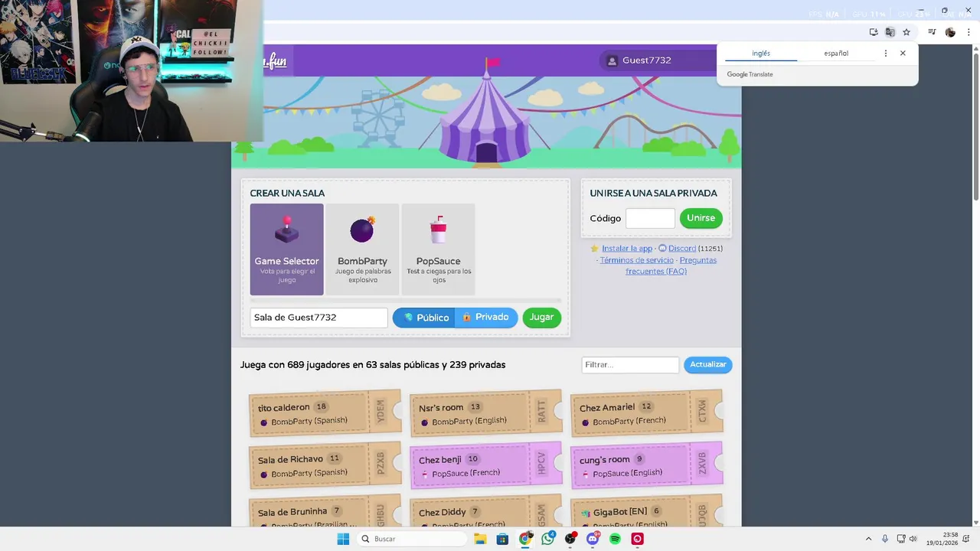
Task: Join the Chez Amariel room ticket
Action: pyautogui.click(x=647, y=413)
